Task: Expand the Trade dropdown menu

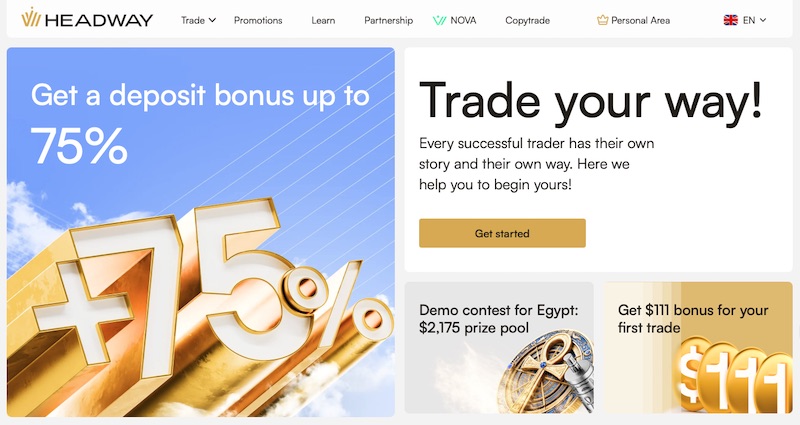Action: pyautogui.click(x=198, y=20)
